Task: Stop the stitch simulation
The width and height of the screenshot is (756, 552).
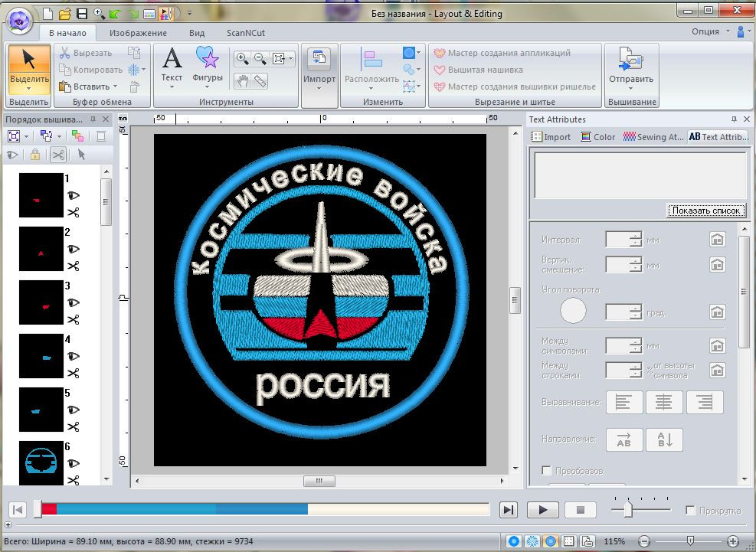Action: click(581, 510)
